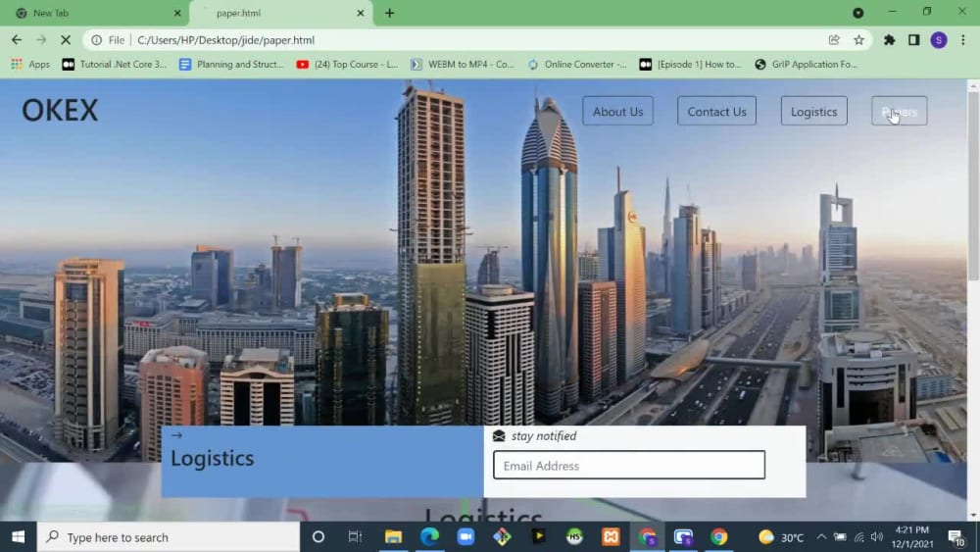
Task: Toggle the browser side panel
Action: [x=913, y=40]
